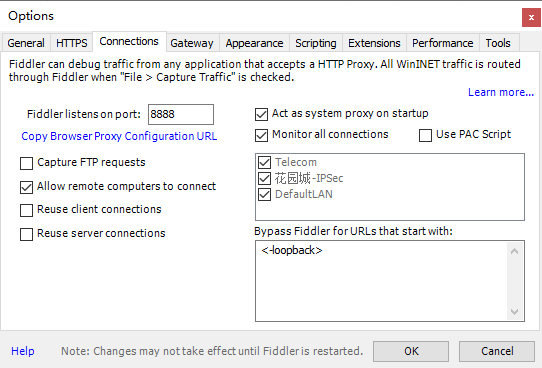Open the Gateway tab

tap(192, 43)
